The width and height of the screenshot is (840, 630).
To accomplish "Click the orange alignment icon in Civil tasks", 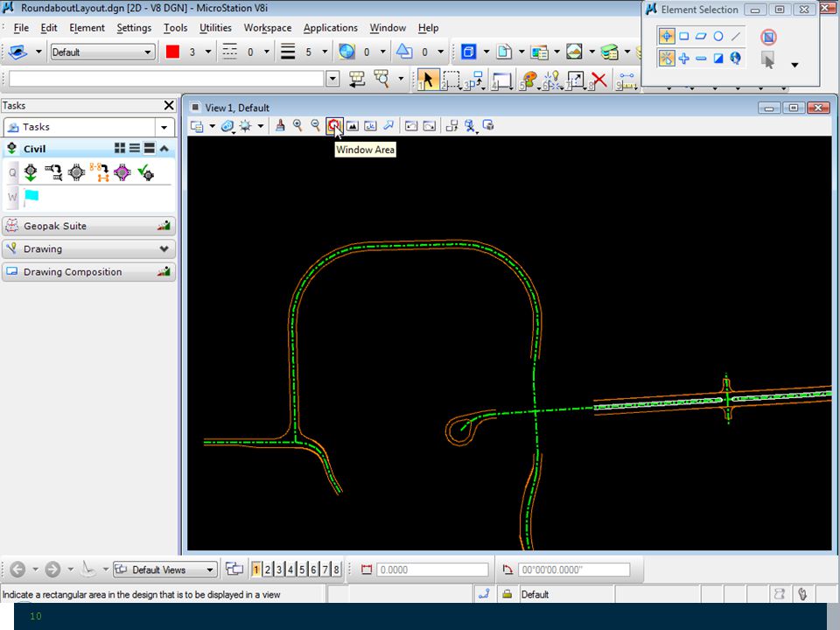I will [x=99, y=172].
